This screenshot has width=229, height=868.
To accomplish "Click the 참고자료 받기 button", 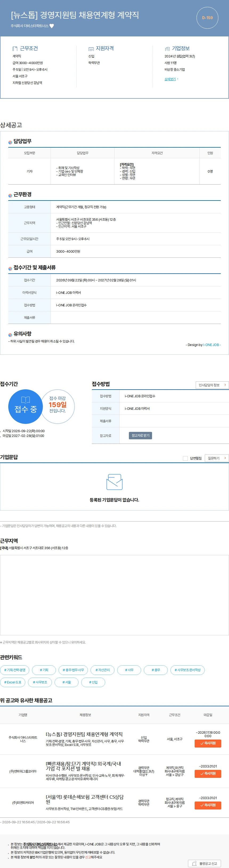I will click(140, 435).
